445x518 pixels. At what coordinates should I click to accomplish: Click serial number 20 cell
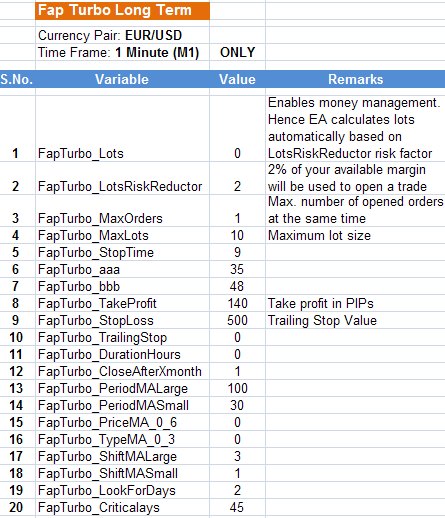17,507
